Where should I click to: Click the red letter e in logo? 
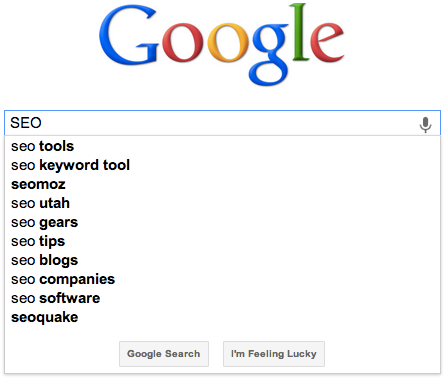point(327,43)
